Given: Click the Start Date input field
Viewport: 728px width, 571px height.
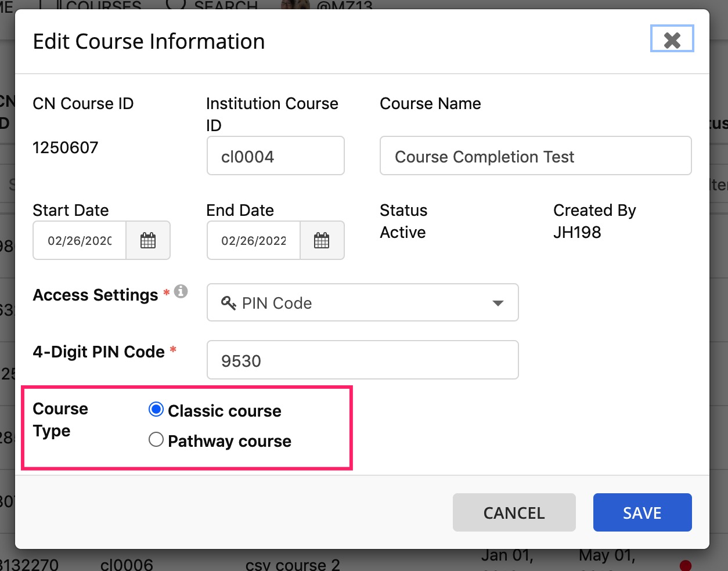Looking at the screenshot, I should click(80, 240).
